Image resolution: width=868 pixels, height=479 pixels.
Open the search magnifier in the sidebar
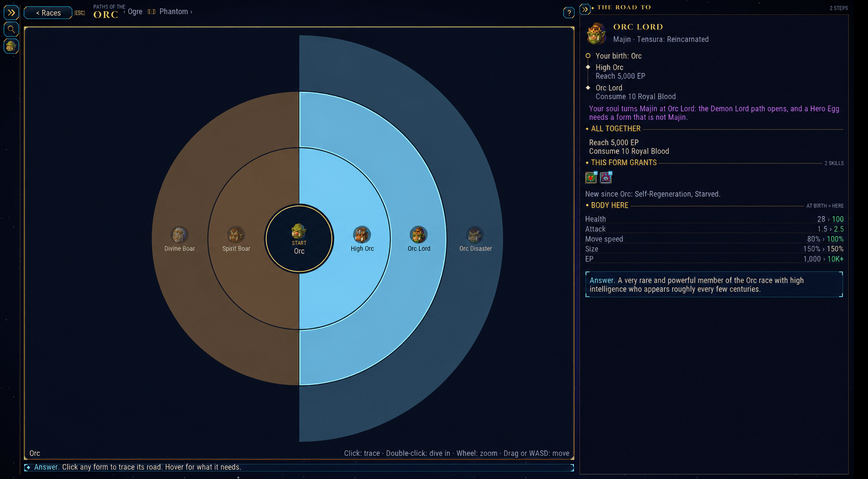point(11,29)
